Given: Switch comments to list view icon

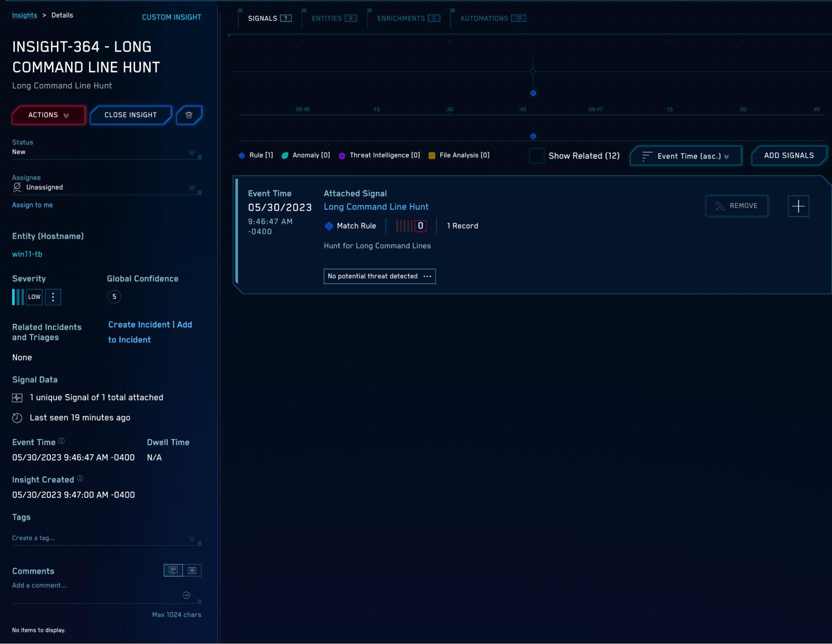Looking at the screenshot, I should coord(191,570).
